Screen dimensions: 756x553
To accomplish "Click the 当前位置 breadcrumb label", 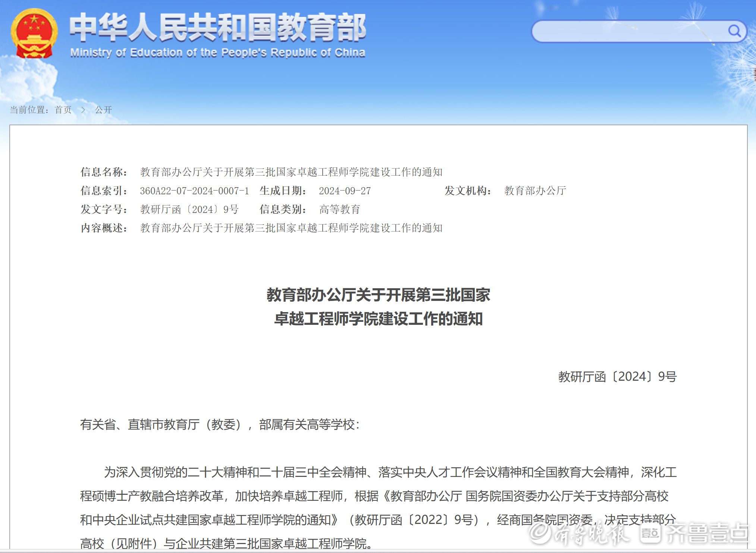I will click(29, 110).
